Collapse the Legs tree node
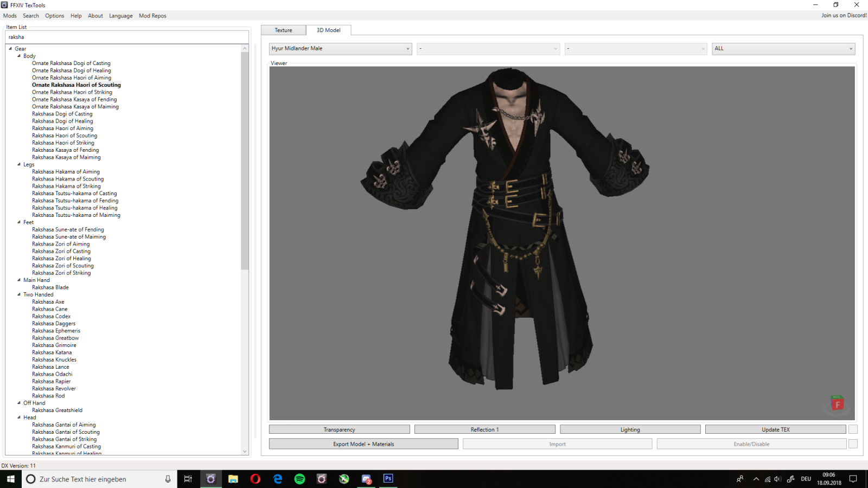Screen dimensions: 868x488 pos(19,164)
